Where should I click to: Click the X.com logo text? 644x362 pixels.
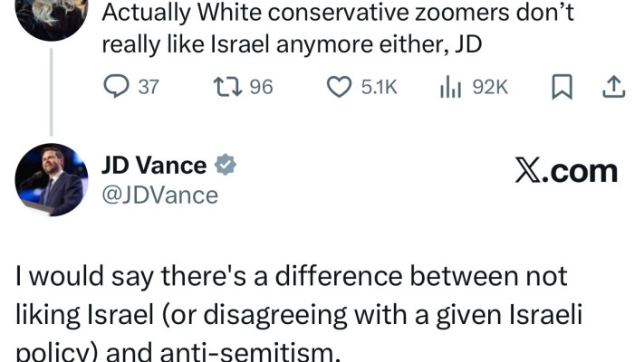click(x=565, y=171)
